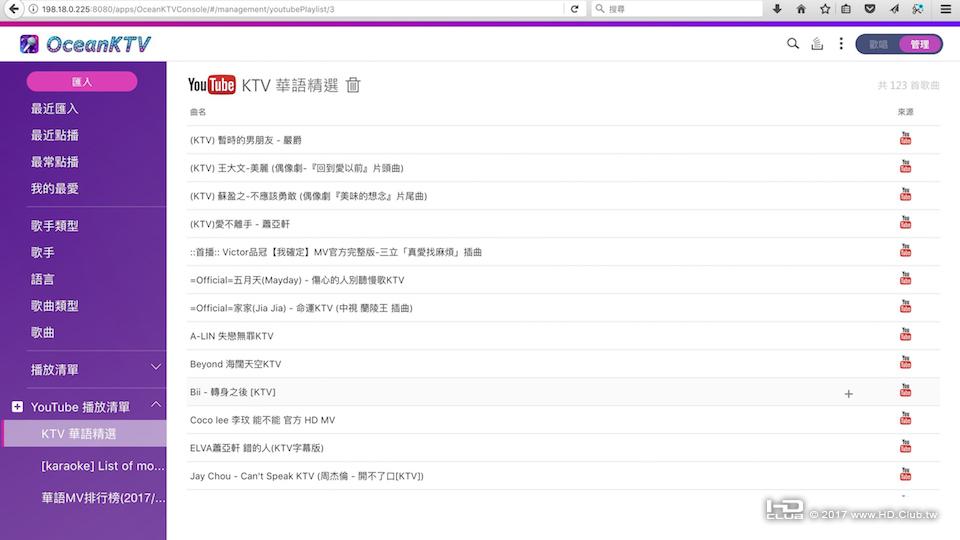Select song ELVA蕭亞軒 錯的人(KTV字幕版)

coord(257,448)
